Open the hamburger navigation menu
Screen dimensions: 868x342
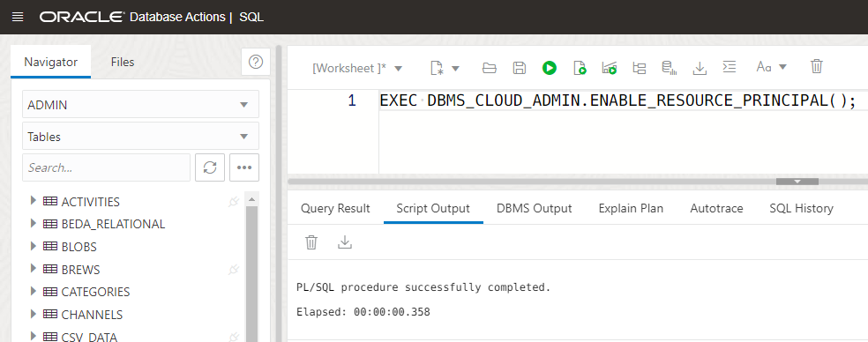(18, 17)
